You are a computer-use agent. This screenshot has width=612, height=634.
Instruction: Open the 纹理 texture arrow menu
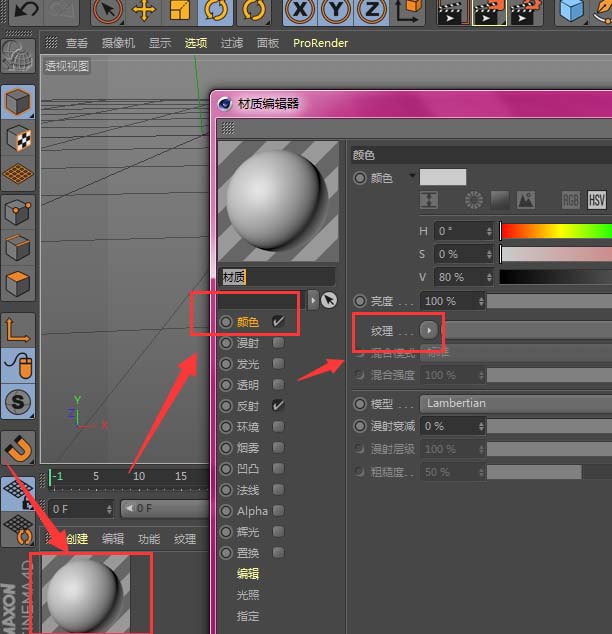tap(429, 330)
